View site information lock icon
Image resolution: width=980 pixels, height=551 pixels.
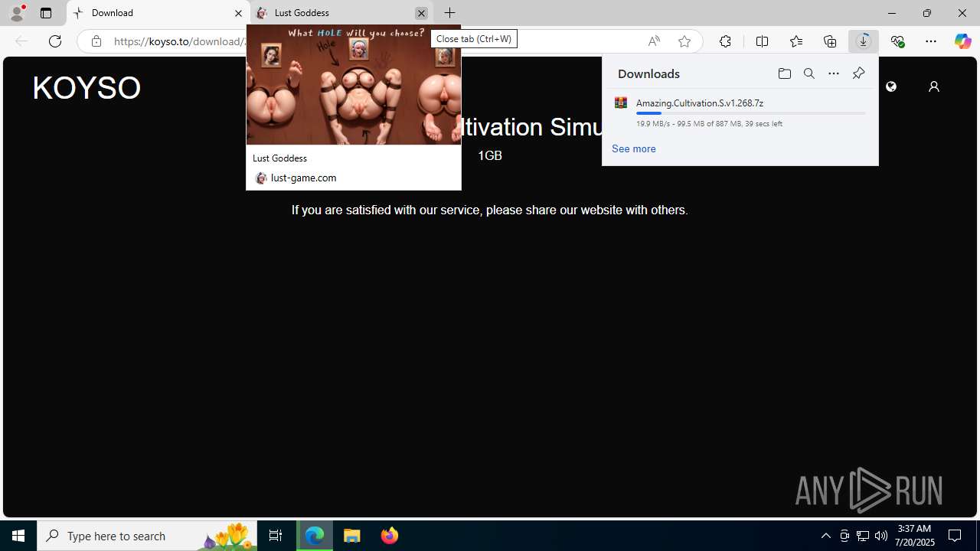point(96,41)
